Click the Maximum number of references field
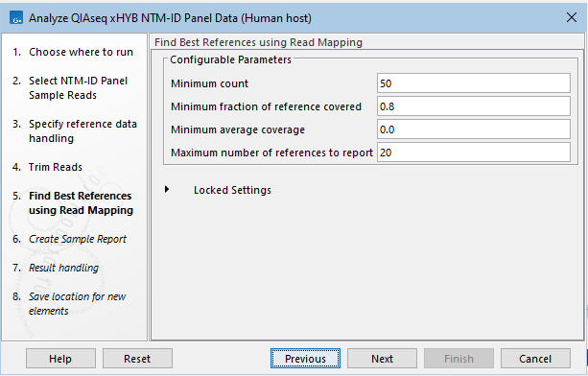The image size is (588, 376). click(474, 153)
